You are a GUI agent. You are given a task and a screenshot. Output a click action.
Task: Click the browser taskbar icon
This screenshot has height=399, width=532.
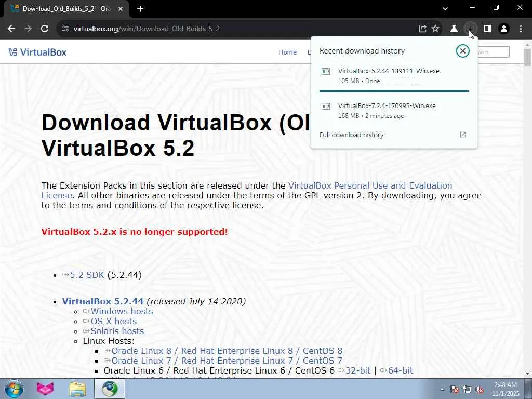click(x=109, y=389)
